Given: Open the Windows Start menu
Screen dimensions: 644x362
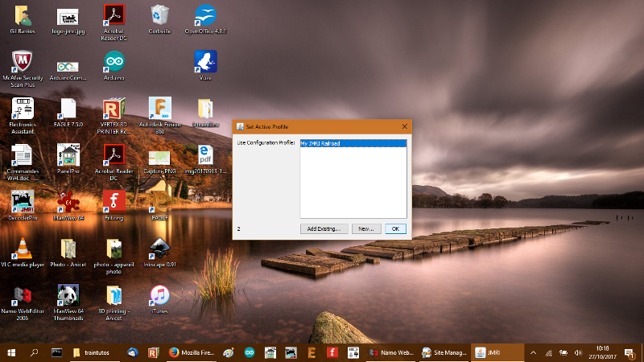Looking at the screenshot, I should [x=11, y=352].
